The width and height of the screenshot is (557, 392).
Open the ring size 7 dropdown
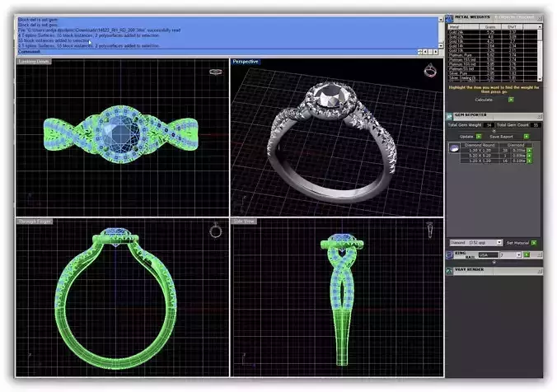point(518,255)
